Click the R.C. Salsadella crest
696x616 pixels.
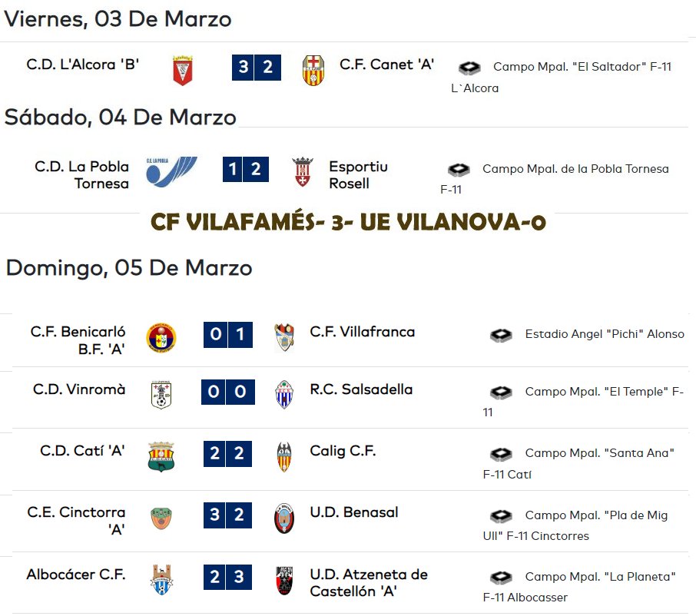[284, 395]
